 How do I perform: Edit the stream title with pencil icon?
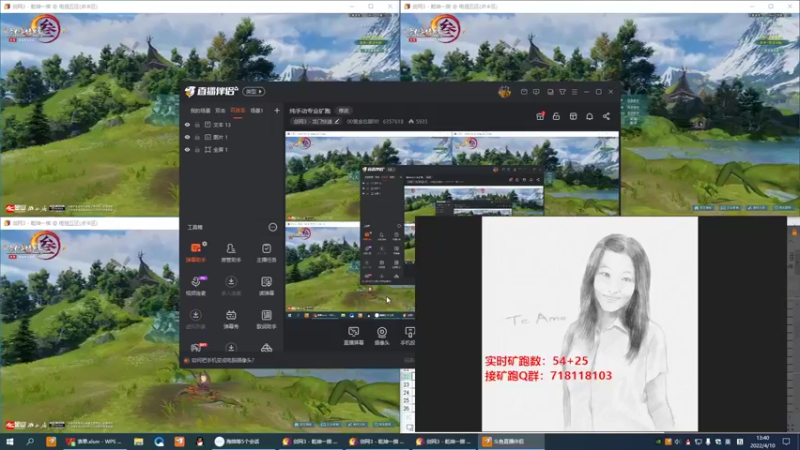coord(337,121)
